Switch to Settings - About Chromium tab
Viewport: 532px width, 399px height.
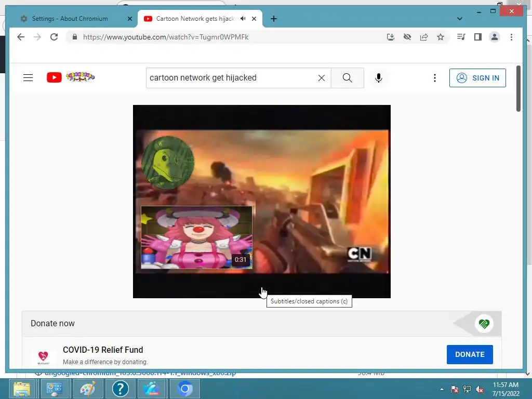(70, 19)
